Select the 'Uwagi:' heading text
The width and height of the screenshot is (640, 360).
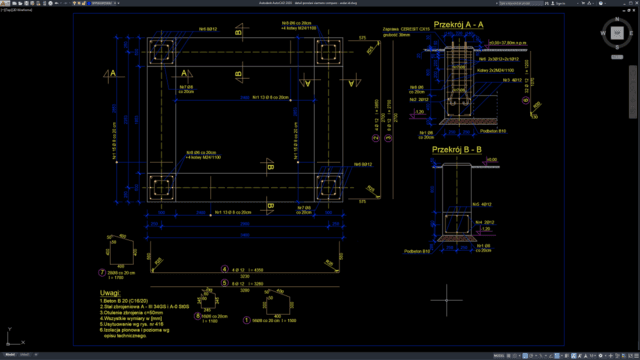pos(110,293)
